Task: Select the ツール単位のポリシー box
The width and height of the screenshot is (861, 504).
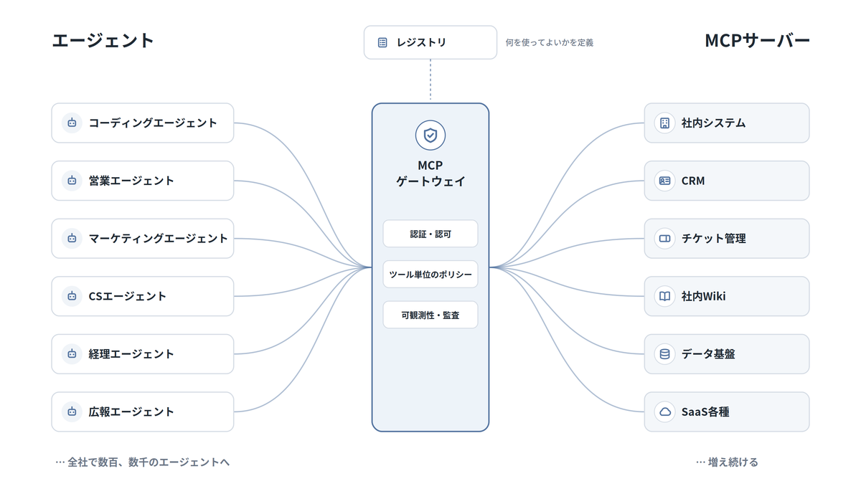Action: [430, 275]
